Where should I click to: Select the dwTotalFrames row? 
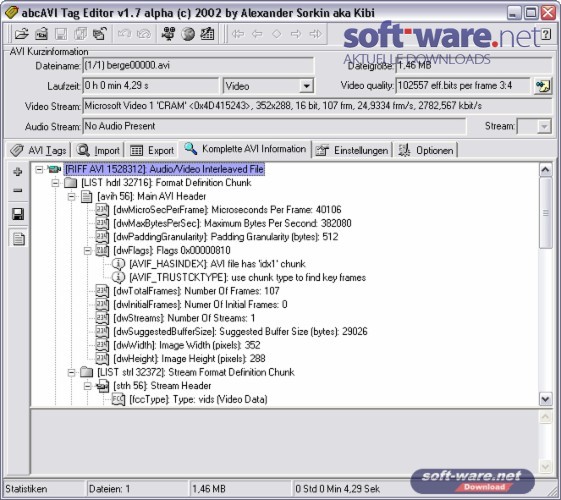196,291
